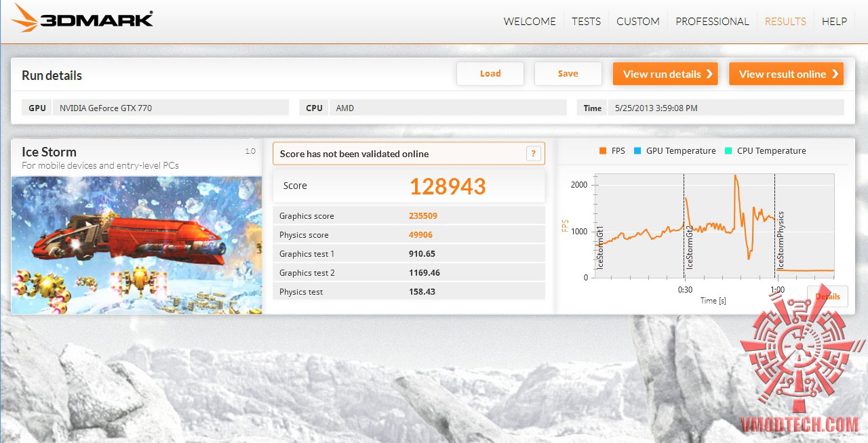Go to the Professional tab
This screenshot has width=868, height=443.
[712, 22]
